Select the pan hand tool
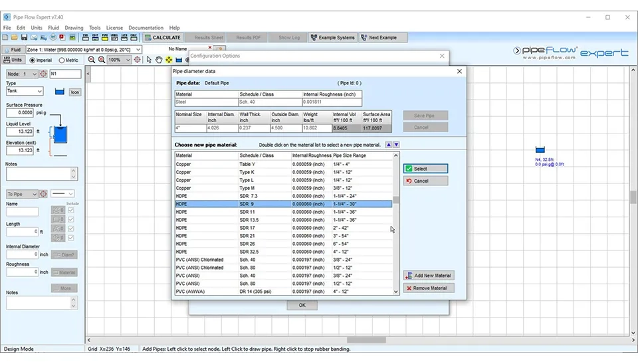The width and height of the screenshot is (638, 364). 159,60
